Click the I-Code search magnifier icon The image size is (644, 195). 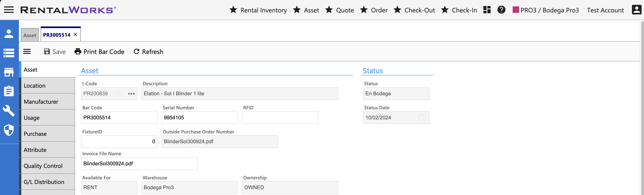(118, 93)
